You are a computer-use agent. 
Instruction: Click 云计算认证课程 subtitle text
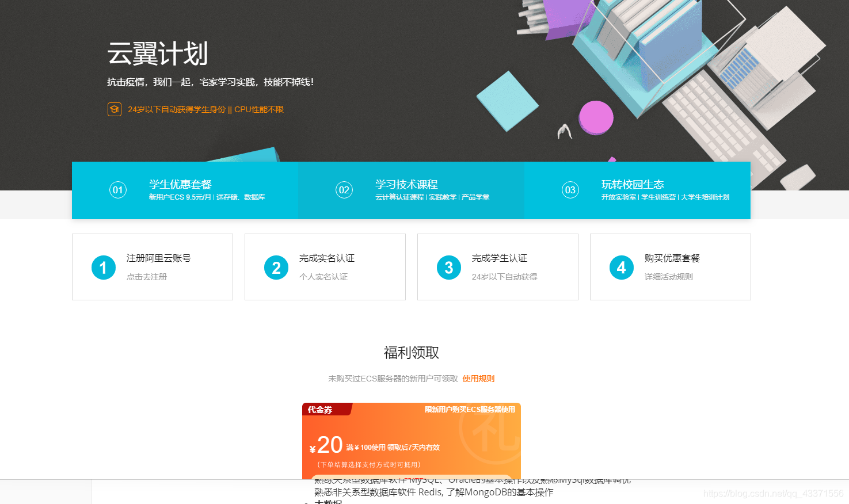[399, 197]
